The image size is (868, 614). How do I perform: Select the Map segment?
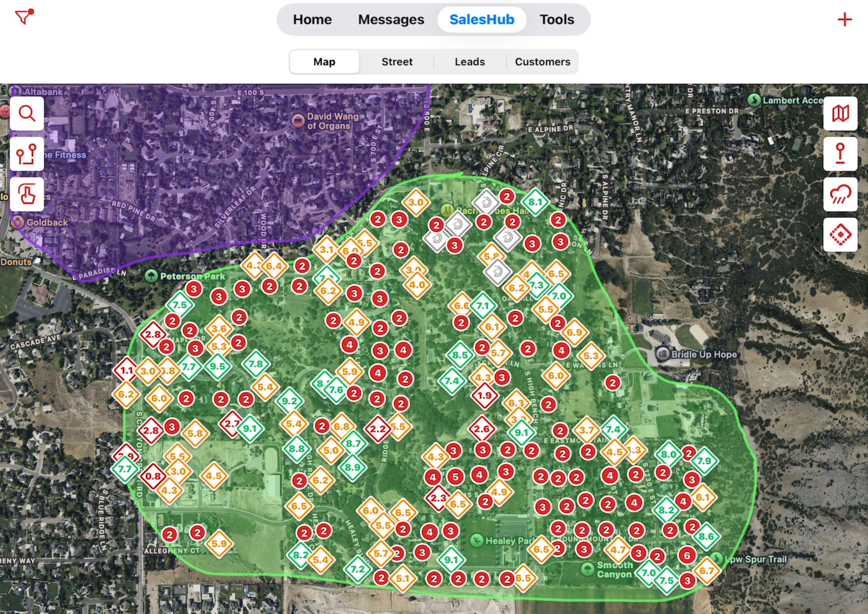point(324,62)
